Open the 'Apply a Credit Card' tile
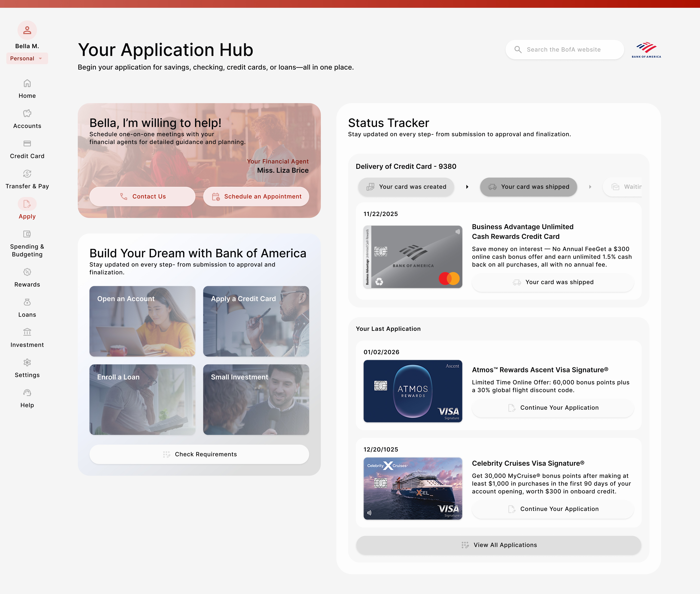The width and height of the screenshot is (700, 594). click(x=256, y=321)
